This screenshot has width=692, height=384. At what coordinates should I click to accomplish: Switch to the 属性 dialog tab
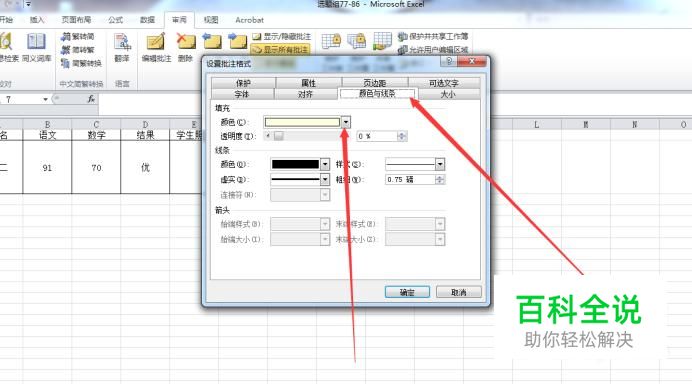(308, 83)
